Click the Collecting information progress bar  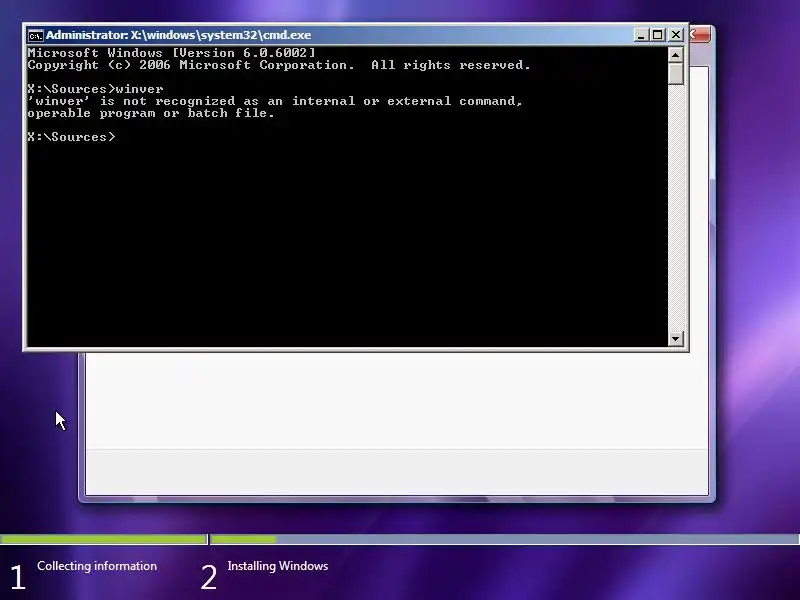[104, 539]
